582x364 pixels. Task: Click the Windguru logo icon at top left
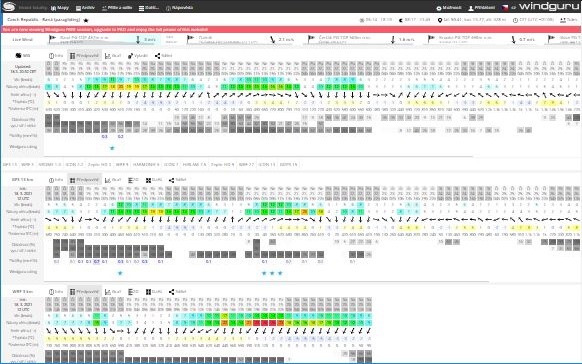coord(9,7)
